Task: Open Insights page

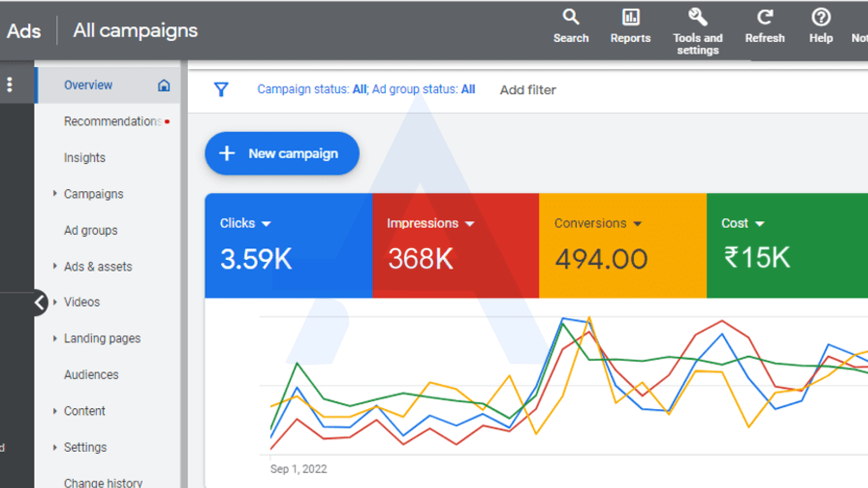Action: [x=85, y=158]
